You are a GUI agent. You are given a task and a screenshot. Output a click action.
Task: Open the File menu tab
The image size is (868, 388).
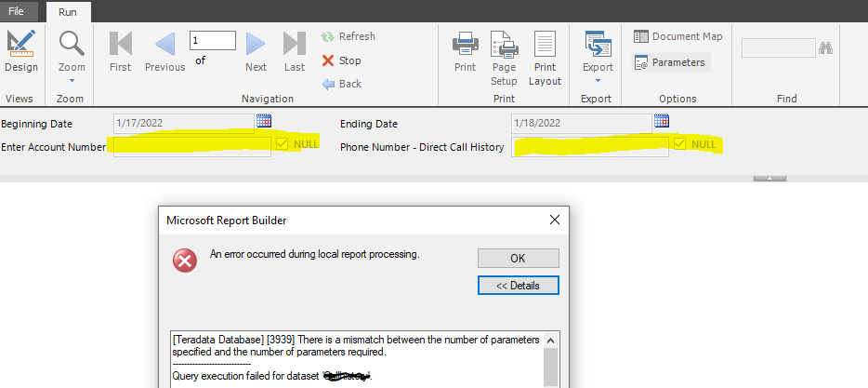(16, 11)
